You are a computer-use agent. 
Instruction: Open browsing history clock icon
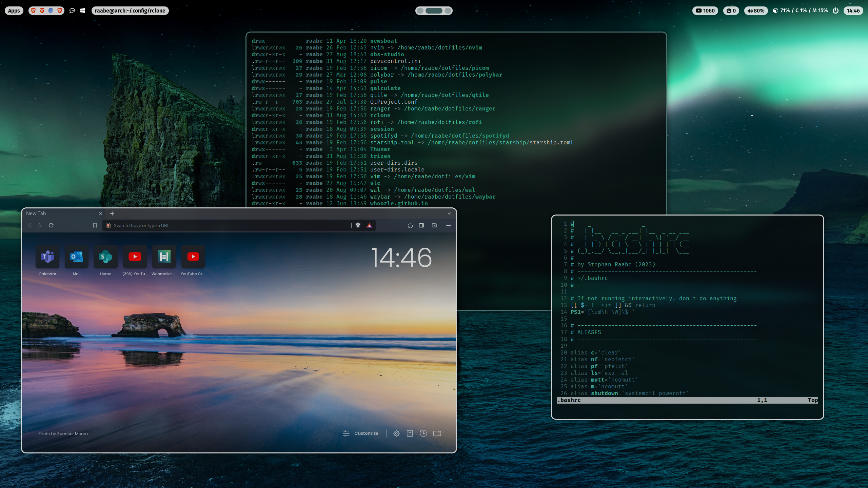(423, 433)
